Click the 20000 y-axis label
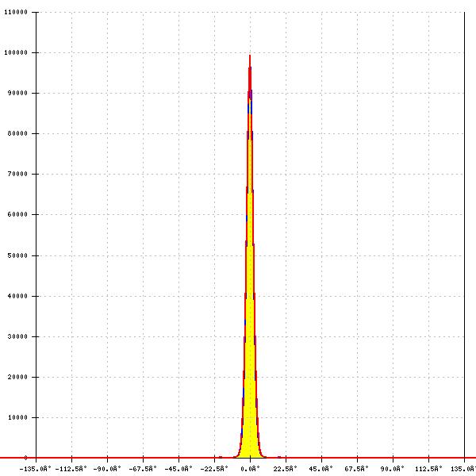This screenshot has width=476, height=476. (x=17, y=377)
